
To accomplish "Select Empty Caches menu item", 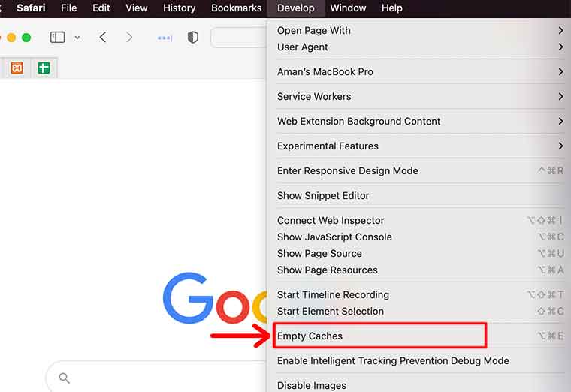I will [420, 336].
